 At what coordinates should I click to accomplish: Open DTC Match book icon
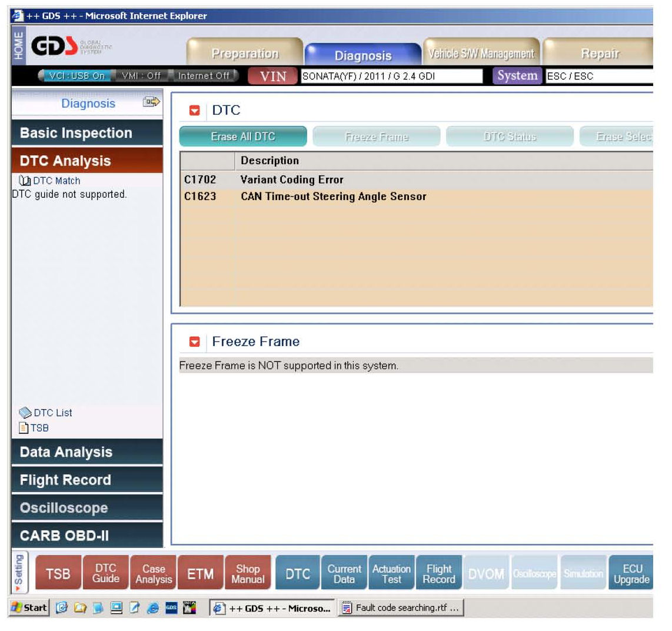pyautogui.click(x=25, y=181)
